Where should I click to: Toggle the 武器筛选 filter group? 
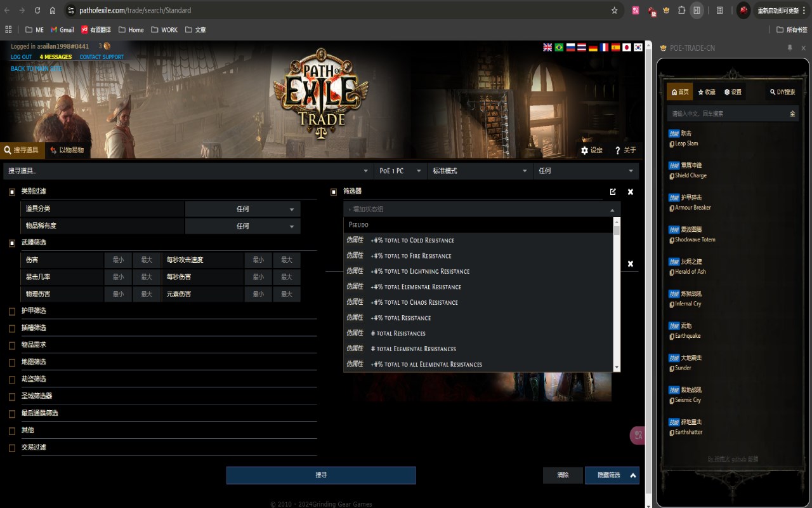click(x=12, y=243)
